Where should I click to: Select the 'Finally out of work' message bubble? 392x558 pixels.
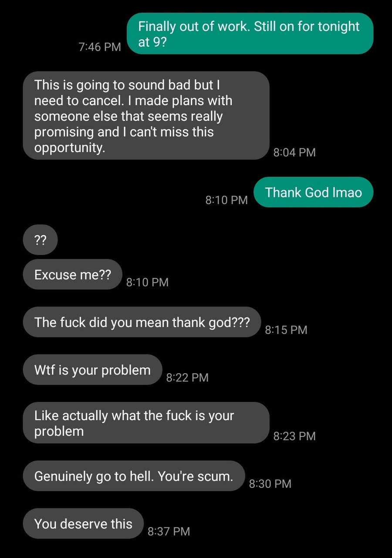(x=250, y=34)
